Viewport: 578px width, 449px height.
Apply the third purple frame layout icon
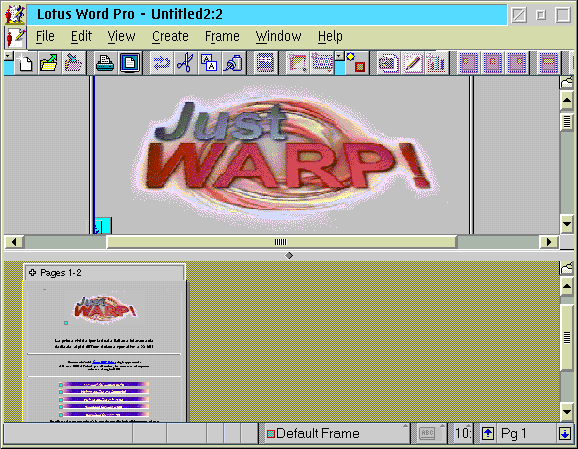point(516,63)
